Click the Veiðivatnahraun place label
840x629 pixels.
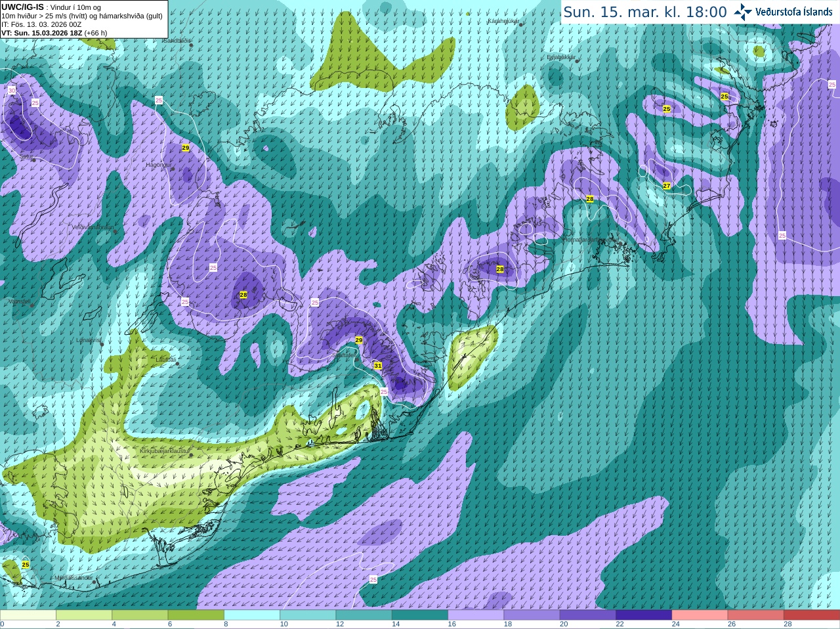(93, 227)
